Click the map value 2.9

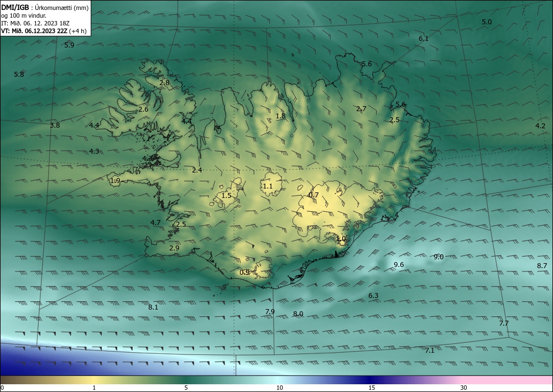pyautogui.click(x=174, y=248)
